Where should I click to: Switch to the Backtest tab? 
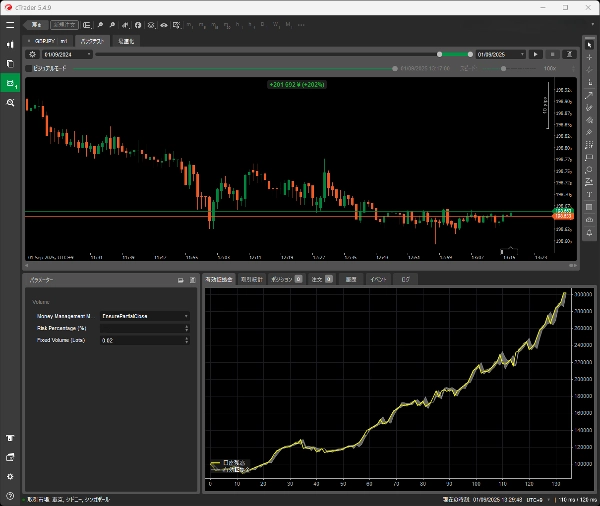92,41
